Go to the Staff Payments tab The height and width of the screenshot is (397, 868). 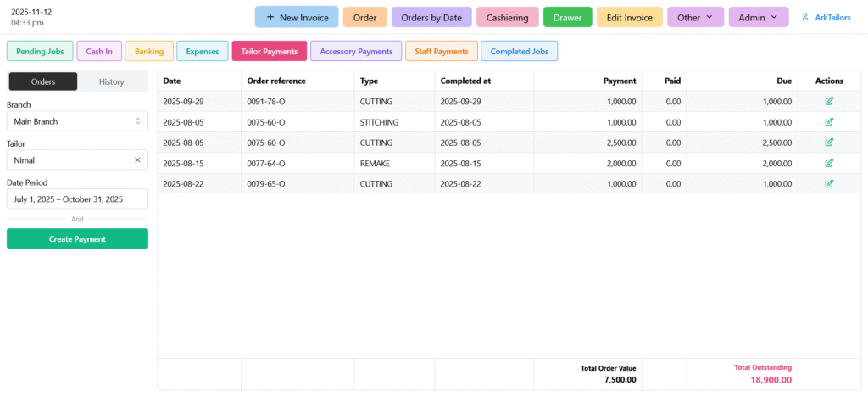point(442,52)
